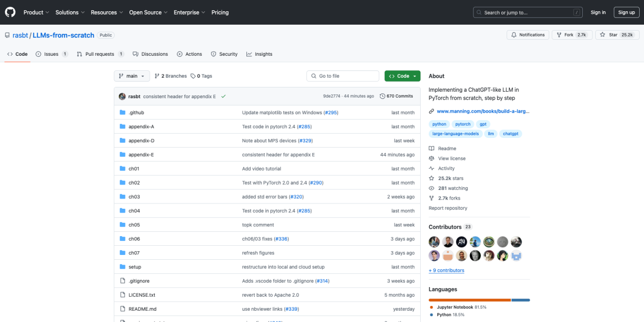Click the Notifications bell icon
644x322 pixels.
(x=514, y=35)
